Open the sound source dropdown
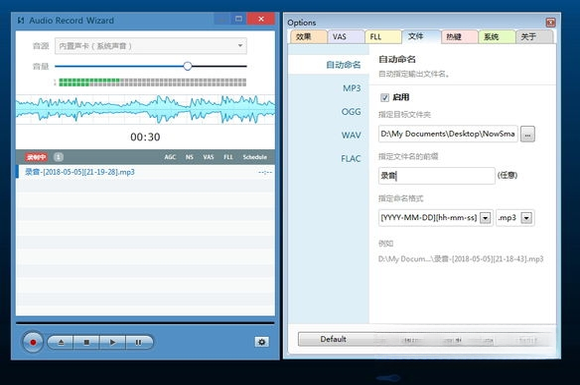The height and width of the screenshot is (385, 580). 151,46
